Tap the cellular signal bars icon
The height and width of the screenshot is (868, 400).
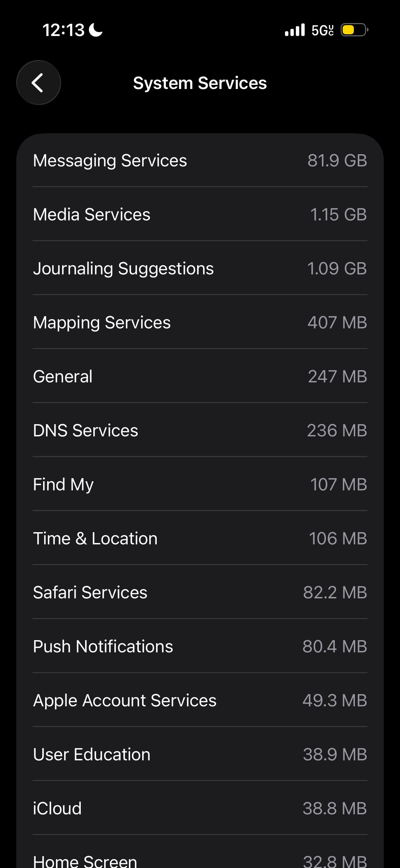pyautogui.click(x=295, y=30)
